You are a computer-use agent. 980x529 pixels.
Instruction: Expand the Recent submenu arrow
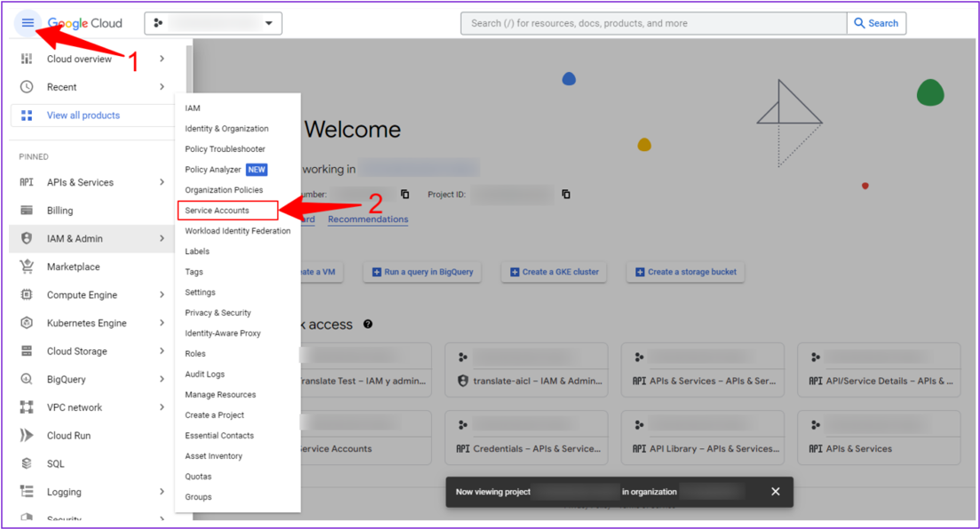pos(162,87)
